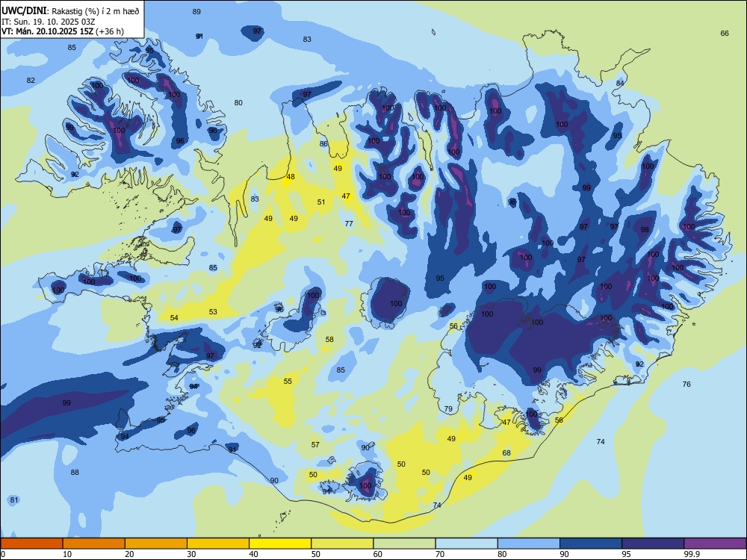Click the legend label '60'

click(x=378, y=554)
